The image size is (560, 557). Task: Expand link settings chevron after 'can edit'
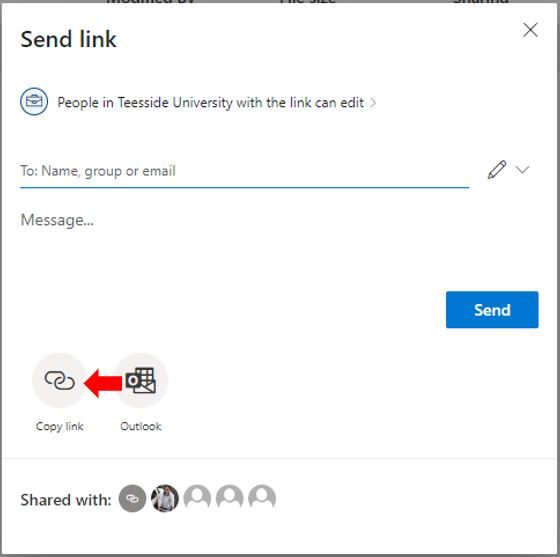tap(373, 103)
